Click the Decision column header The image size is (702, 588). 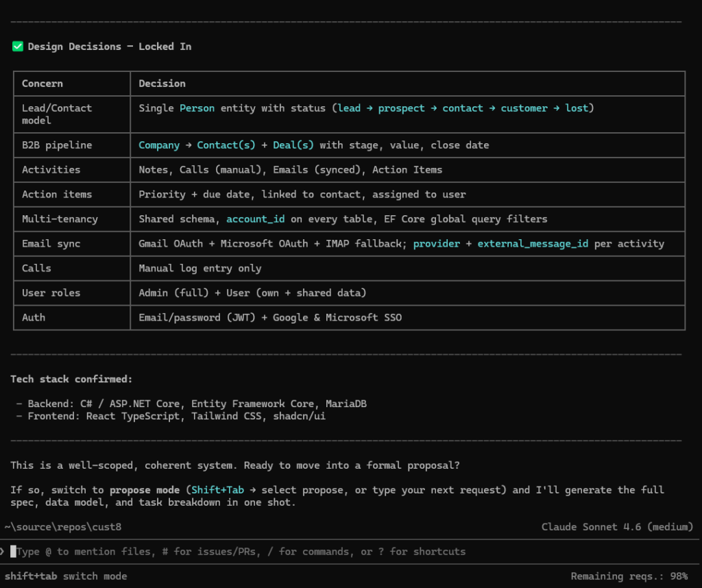tap(162, 84)
